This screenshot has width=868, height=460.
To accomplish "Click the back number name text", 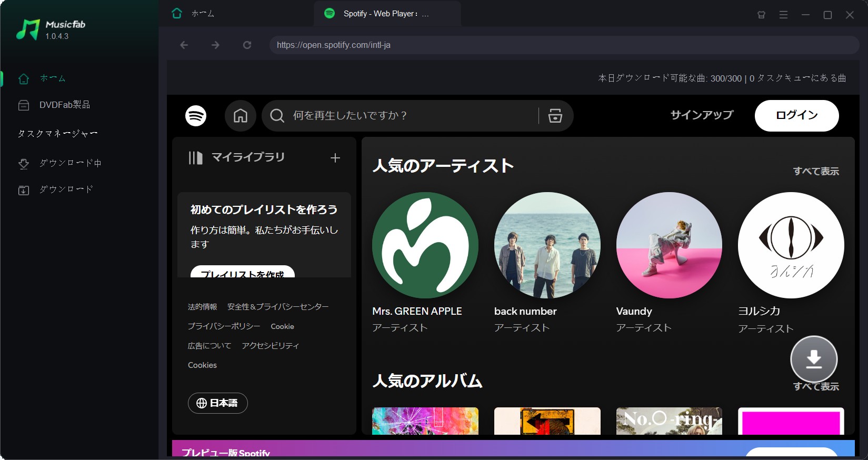I will tap(525, 311).
